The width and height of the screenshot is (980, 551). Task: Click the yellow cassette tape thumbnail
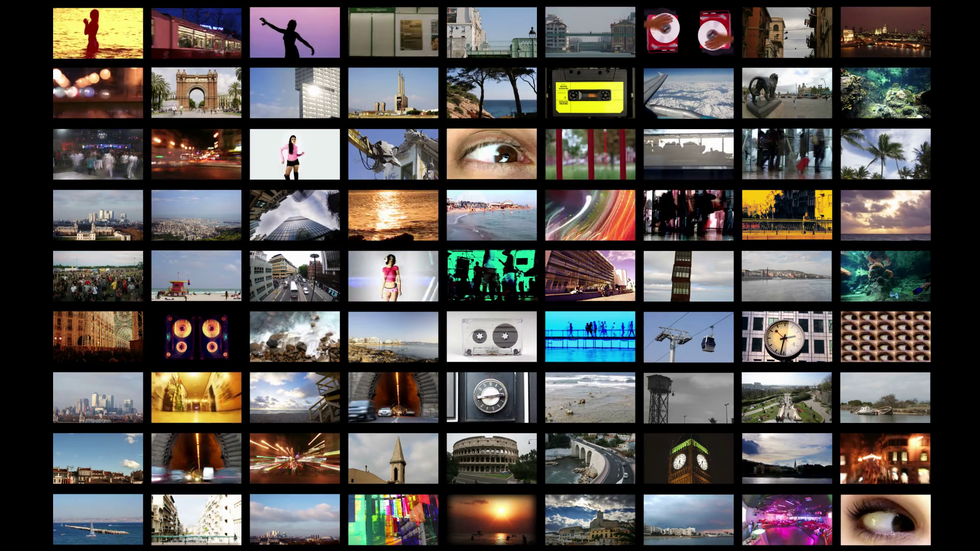click(x=590, y=93)
